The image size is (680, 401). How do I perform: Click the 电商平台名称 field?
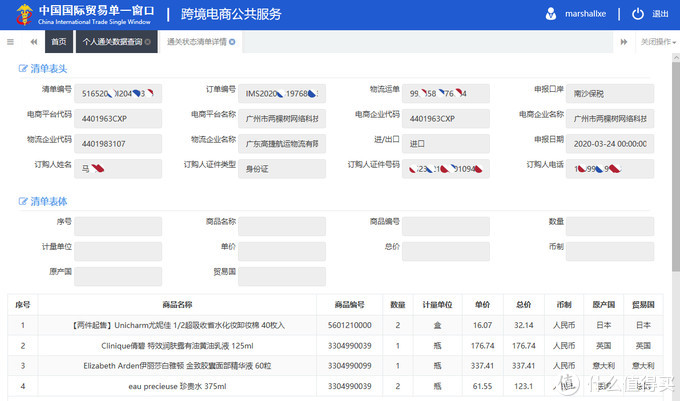(282, 118)
